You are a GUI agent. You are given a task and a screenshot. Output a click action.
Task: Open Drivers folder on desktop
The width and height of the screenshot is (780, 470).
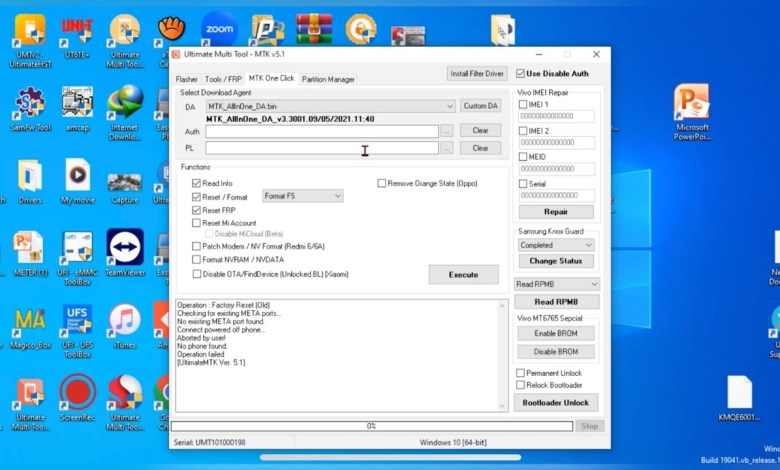(30, 182)
